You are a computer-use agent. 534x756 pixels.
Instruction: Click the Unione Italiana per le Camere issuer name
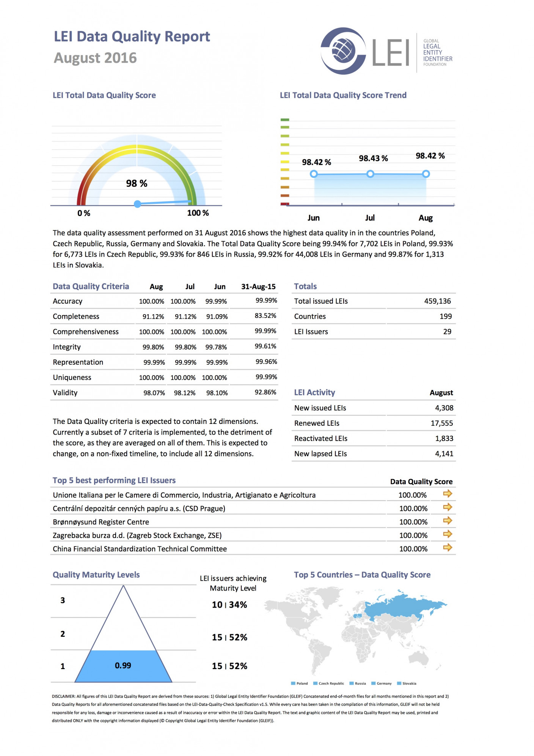click(184, 495)
